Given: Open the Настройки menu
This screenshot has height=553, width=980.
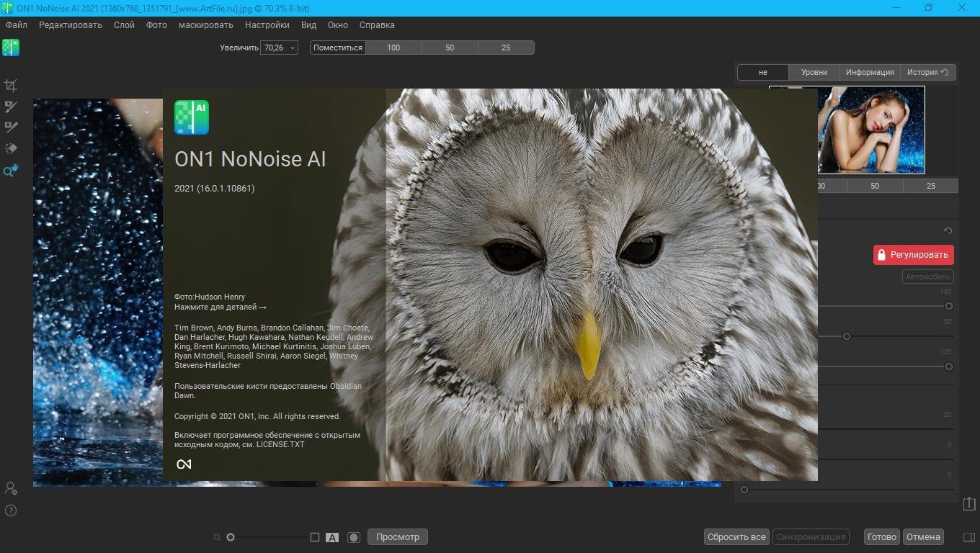Looking at the screenshot, I should point(267,24).
